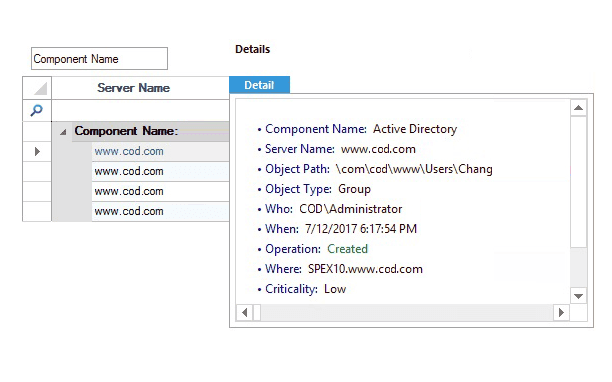Click the horizontal scrollbar right arrow

tap(561, 313)
